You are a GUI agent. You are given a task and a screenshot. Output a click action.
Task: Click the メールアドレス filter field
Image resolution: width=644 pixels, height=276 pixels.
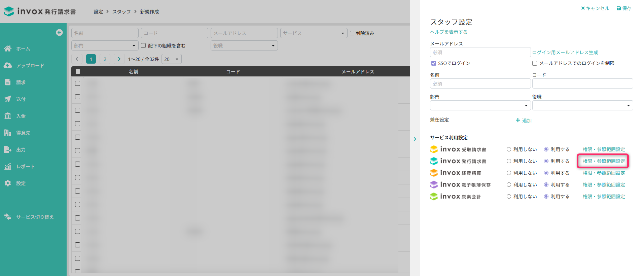pyautogui.click(x=244, y=33)
